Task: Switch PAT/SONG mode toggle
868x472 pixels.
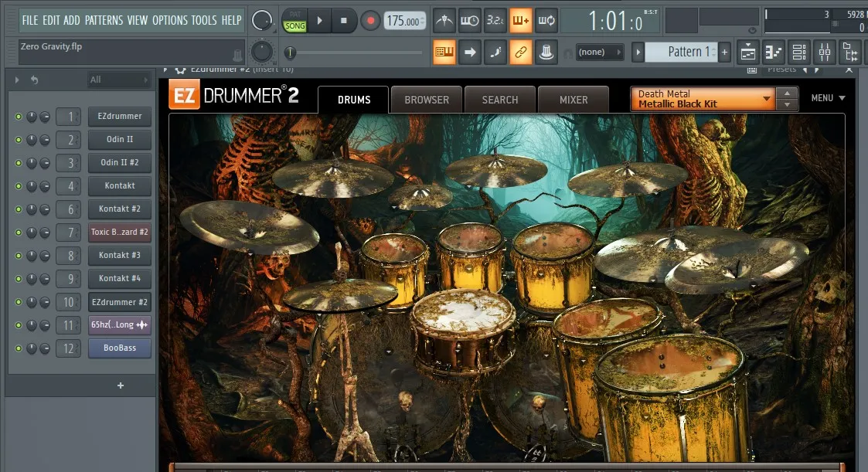Action: click(x=295, y=21)
